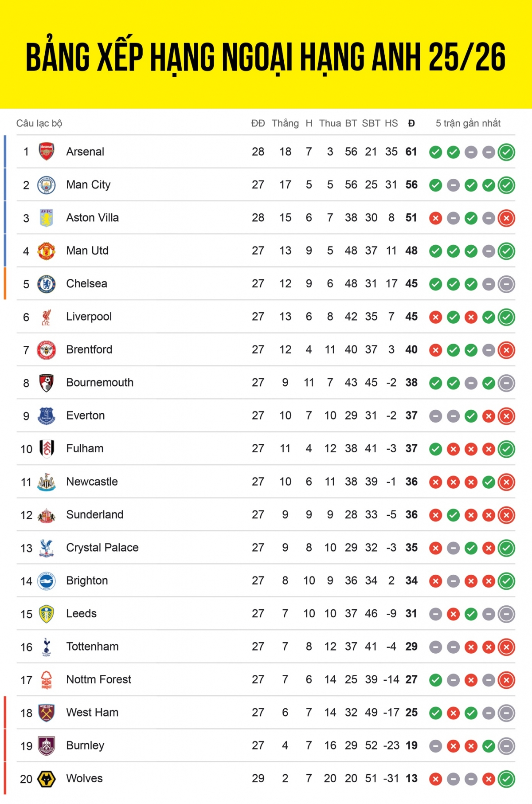Open the Man Utd team name
The width and height of the screenshot is (532, 804).
(x=87, y=251)
